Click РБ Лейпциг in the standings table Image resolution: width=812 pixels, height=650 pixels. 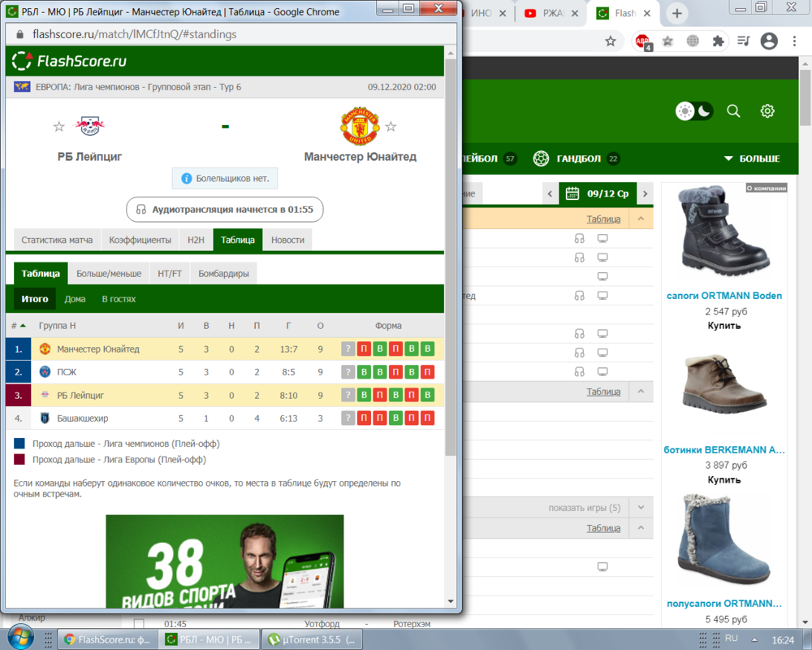tap(80, 395)
